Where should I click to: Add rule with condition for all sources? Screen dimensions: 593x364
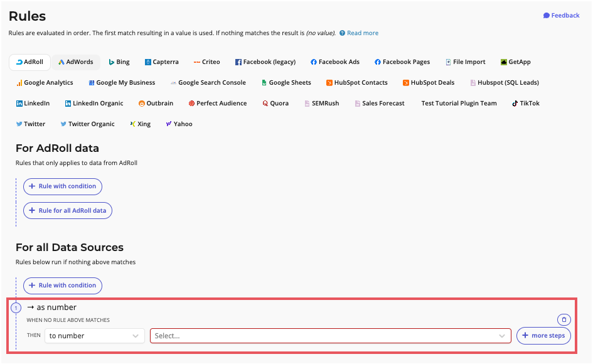click(62, 286)
